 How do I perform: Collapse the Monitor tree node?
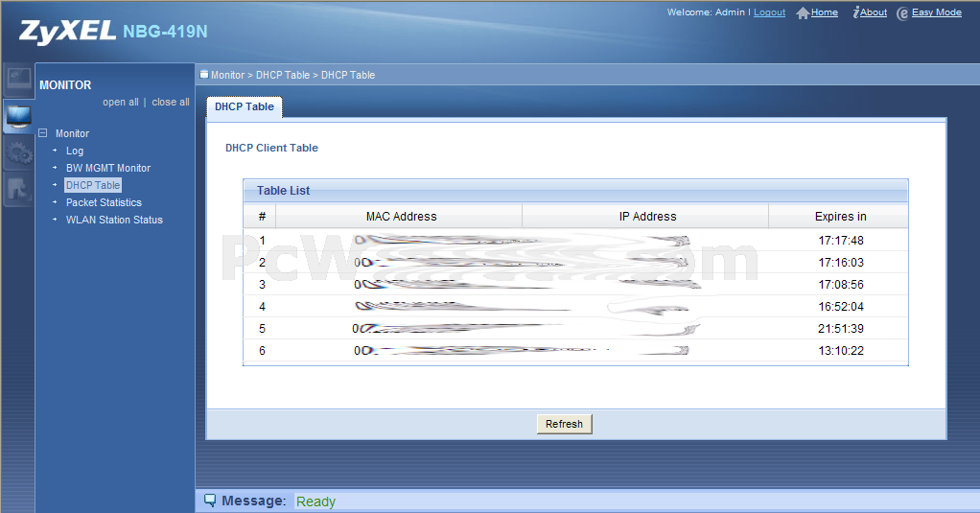[42, 133]
